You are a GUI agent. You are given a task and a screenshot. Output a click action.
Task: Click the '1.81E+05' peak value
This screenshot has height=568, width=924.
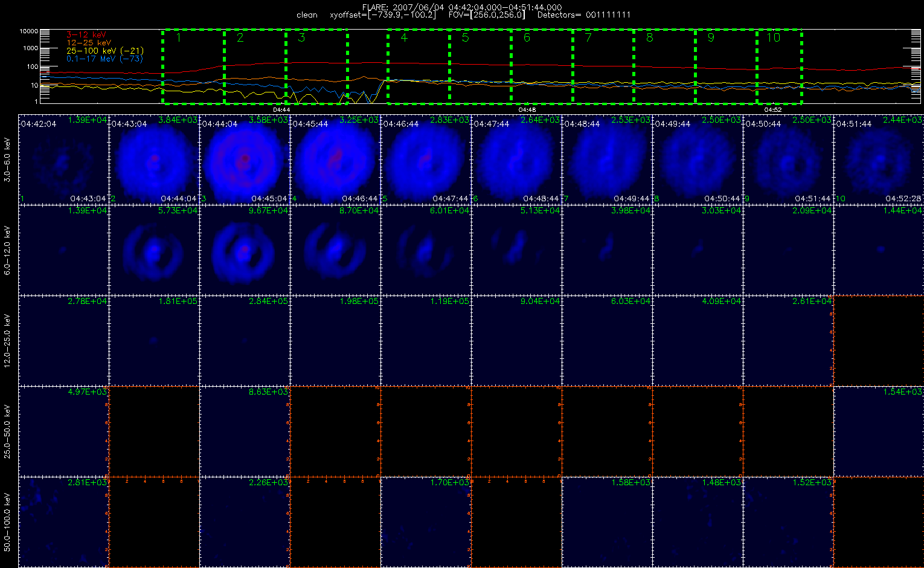click(178, 302)
